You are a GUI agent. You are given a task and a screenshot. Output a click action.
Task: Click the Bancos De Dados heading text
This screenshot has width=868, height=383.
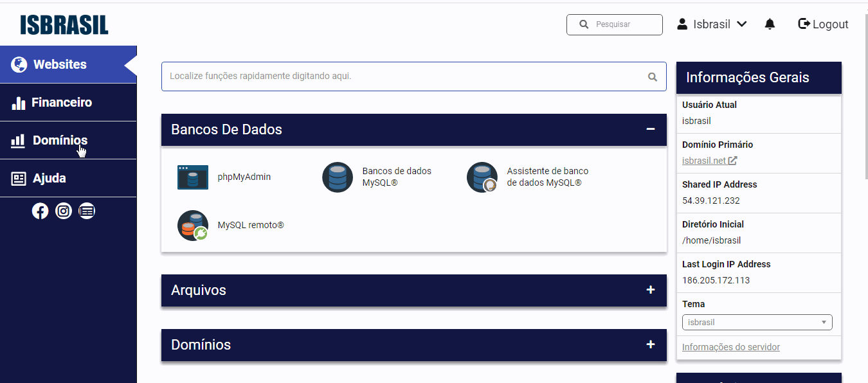click(226, 129)
